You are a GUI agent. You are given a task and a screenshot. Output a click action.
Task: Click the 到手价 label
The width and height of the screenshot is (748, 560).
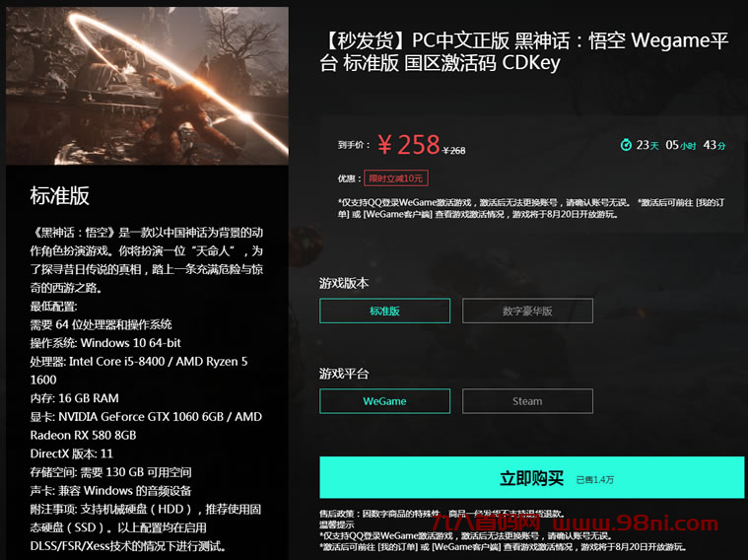coord(354,145)
